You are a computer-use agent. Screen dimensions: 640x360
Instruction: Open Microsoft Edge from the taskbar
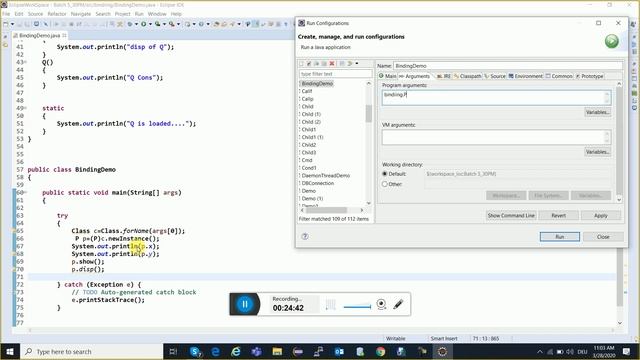pyautogui.click(x=216, y=351)
